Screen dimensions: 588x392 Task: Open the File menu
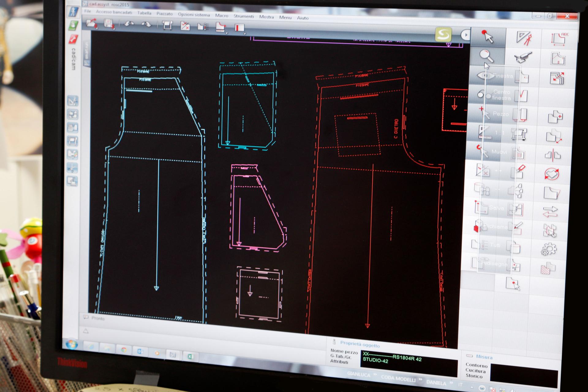(x=88, y=11)
